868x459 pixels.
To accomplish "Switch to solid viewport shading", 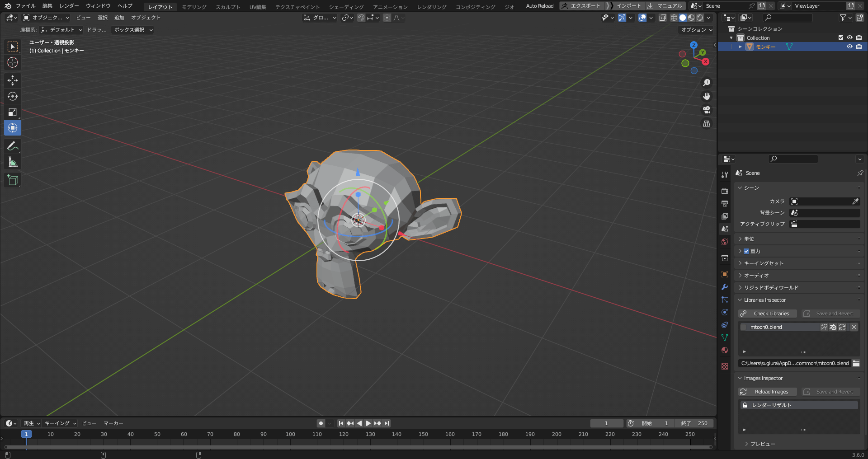I will [x=683, y=18].
